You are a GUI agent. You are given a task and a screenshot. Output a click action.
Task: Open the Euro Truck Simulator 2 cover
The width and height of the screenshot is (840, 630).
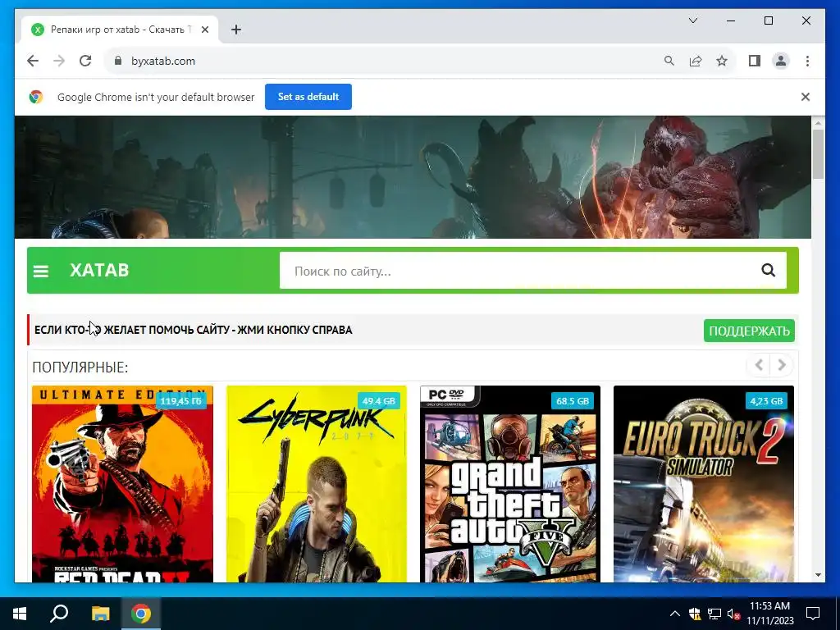703,484
